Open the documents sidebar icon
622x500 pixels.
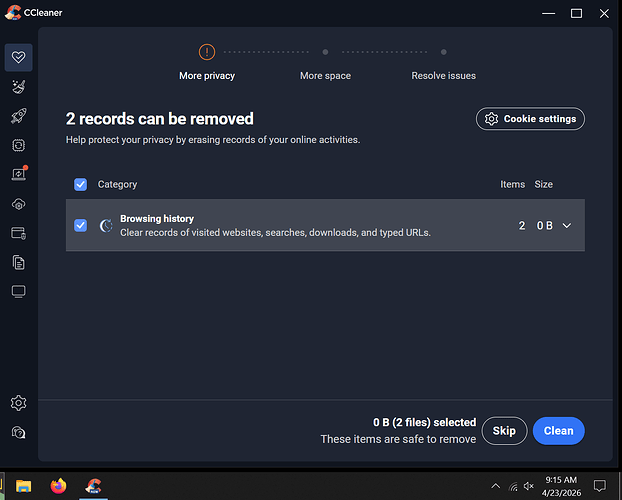click(x=19, y=262)
